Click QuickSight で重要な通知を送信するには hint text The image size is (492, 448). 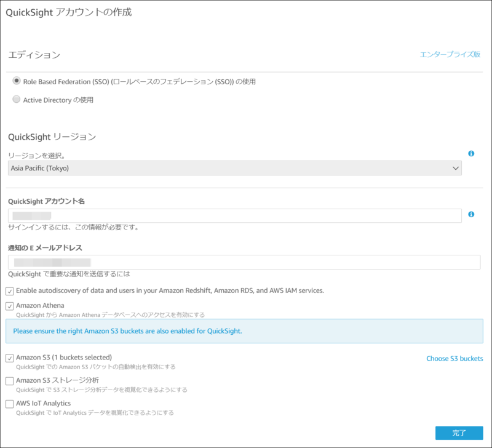69,274
